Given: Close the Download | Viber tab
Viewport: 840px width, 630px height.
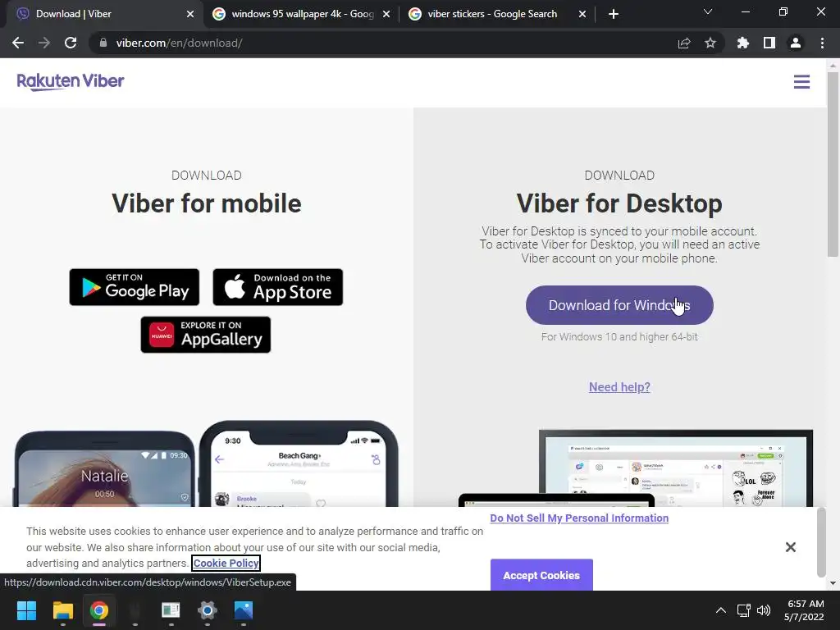Looking at the screenshot, I should click(x=190, y=14).
